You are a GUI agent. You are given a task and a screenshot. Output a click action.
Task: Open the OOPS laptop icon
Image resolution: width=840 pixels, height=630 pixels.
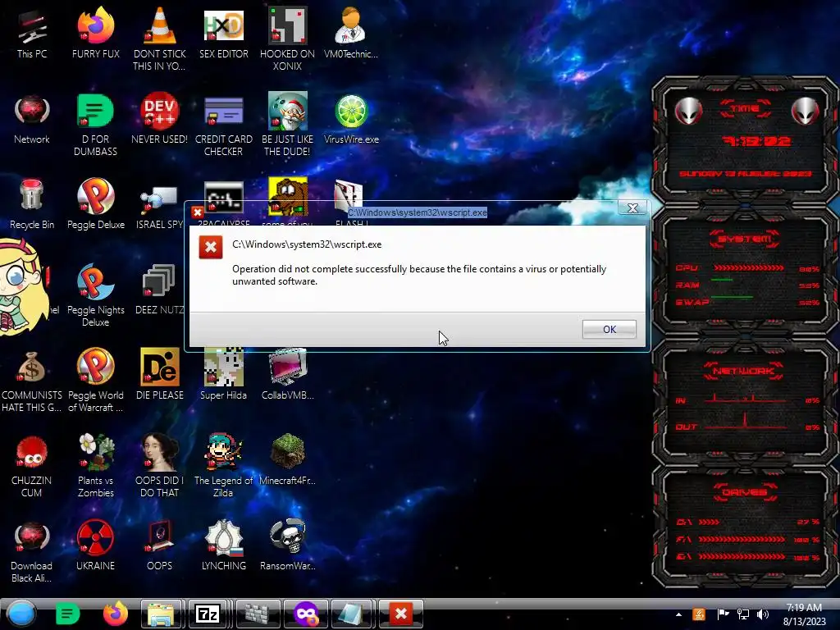[160, 546]
